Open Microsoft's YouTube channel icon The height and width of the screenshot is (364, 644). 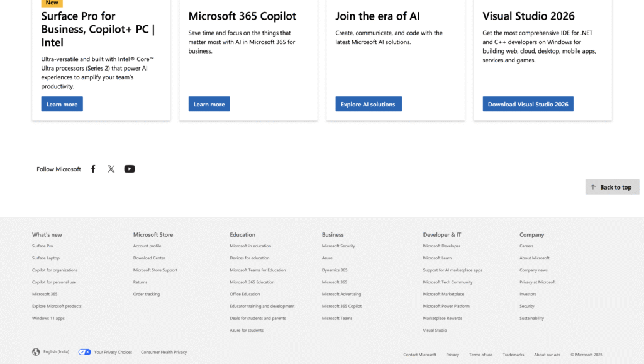click(x=130, y=169)
